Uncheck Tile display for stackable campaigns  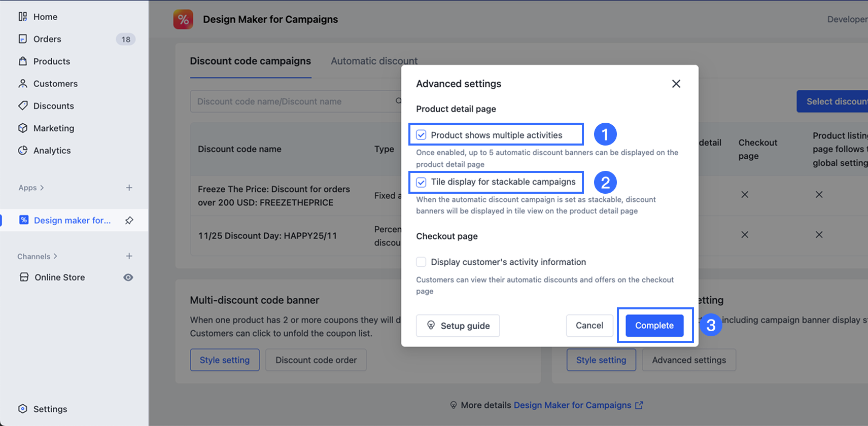(421, 182)
